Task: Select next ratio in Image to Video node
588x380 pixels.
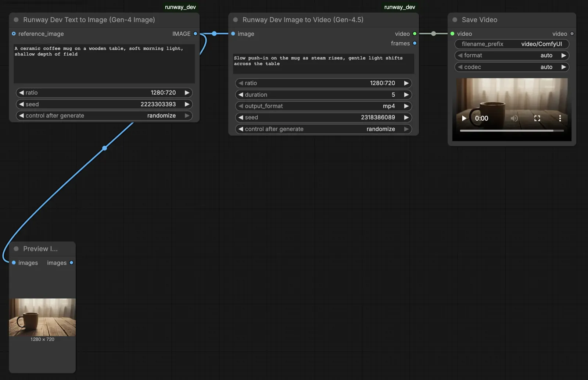Action: click(x=406, y=83)
